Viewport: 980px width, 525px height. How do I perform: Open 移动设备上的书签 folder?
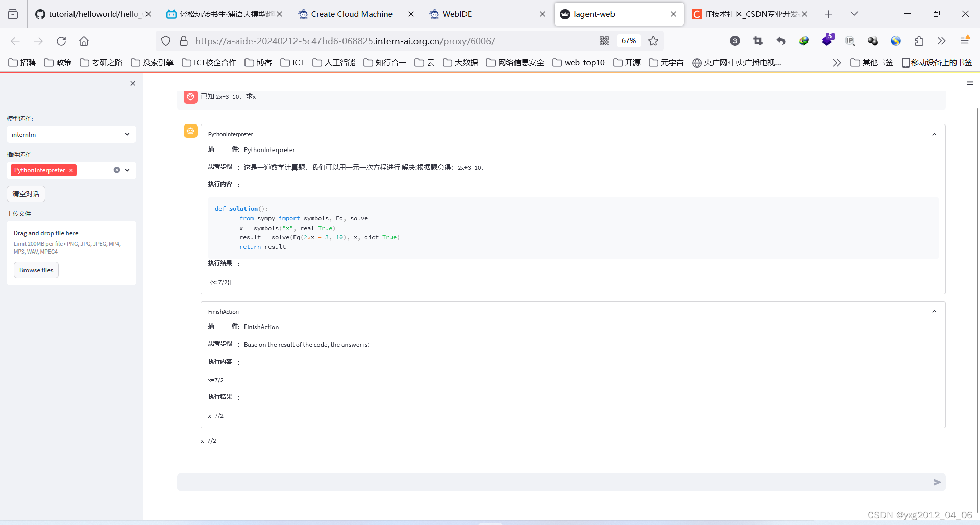(937, 62)
